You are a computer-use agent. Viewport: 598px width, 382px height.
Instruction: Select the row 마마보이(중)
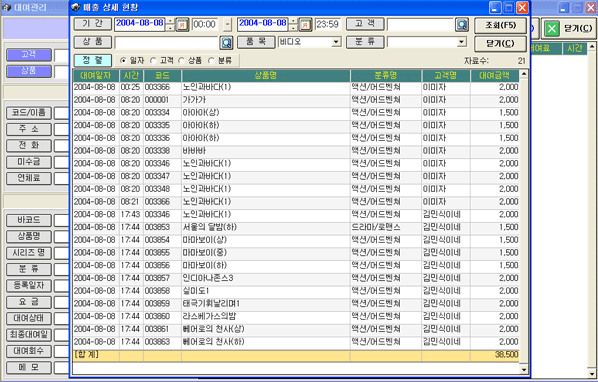[x=296, y=253]
